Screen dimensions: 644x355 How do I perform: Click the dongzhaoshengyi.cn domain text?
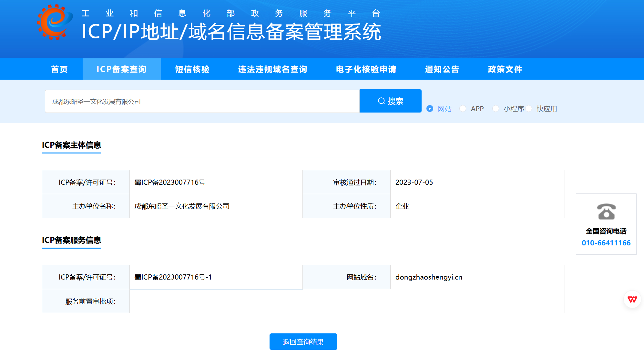[429, 277]
